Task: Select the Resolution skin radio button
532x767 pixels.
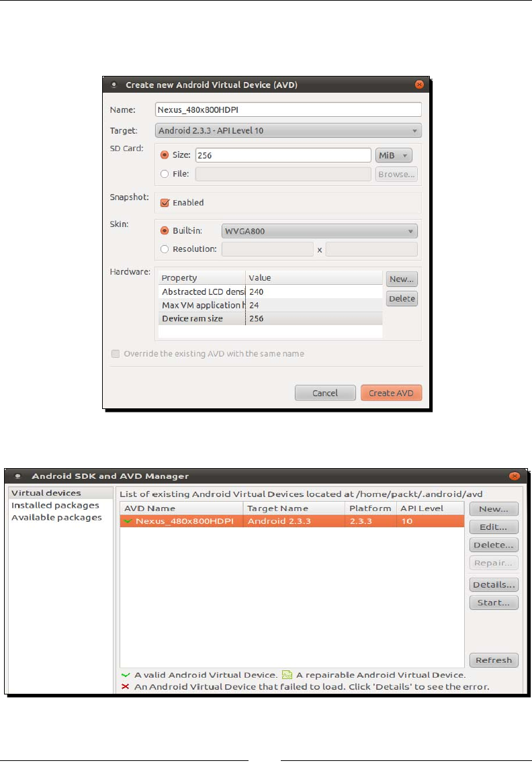Action: (x=165, y=249)
